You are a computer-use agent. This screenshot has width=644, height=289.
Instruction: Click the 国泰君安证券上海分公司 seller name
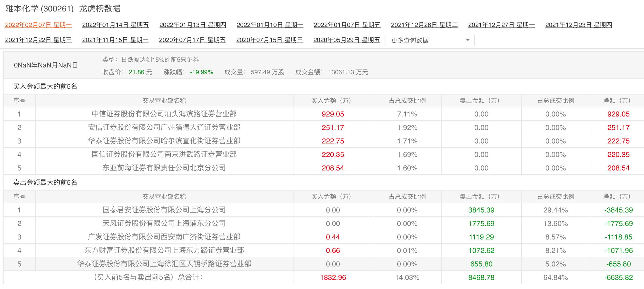[164, 210]
